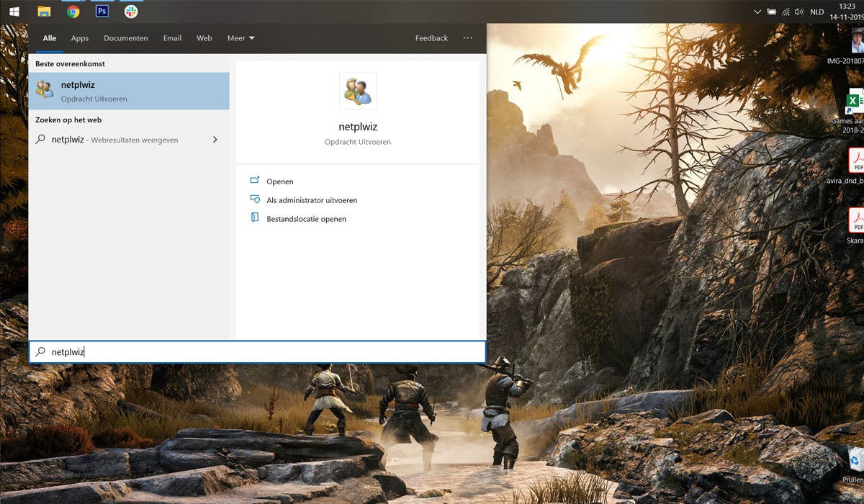
Task: Choose Als administrator uitvoeren
Action: [x=312, y=200]
